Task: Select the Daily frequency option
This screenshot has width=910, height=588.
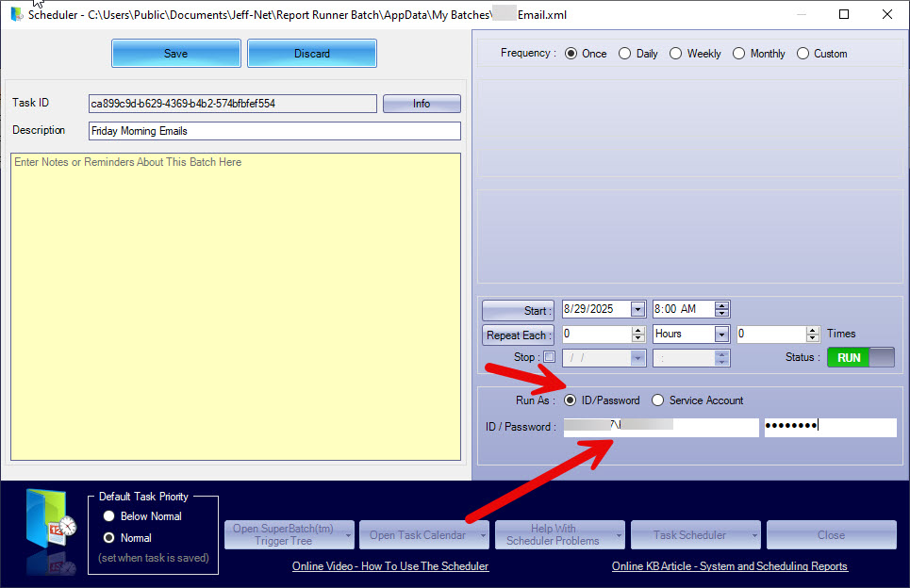Action: [x=625, y=54]
